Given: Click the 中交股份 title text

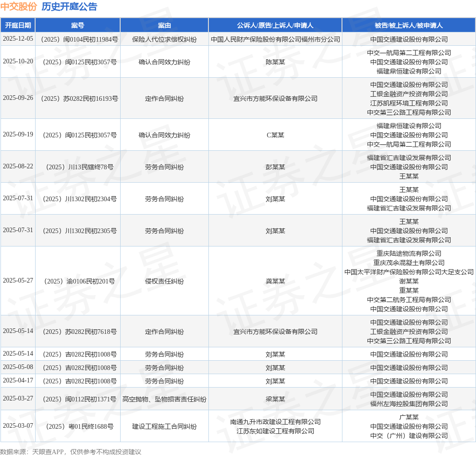Looking at the screenshot, I should click(18, 6).
